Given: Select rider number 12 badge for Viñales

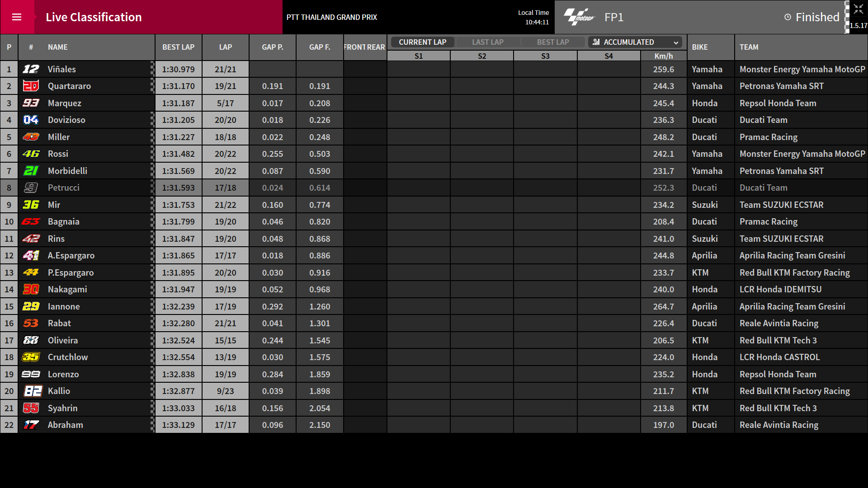Looking at the screenshot, I should pos(31,69).
